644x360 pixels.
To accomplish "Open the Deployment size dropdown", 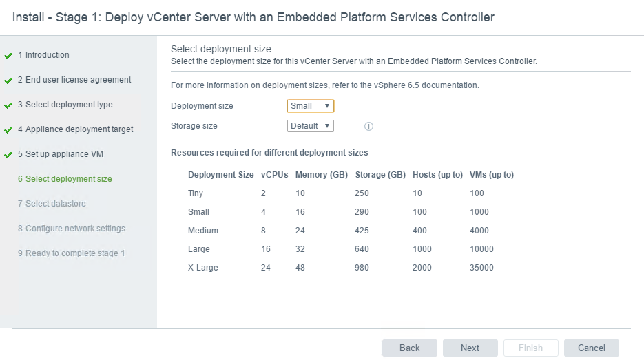I will click(310, 106).
